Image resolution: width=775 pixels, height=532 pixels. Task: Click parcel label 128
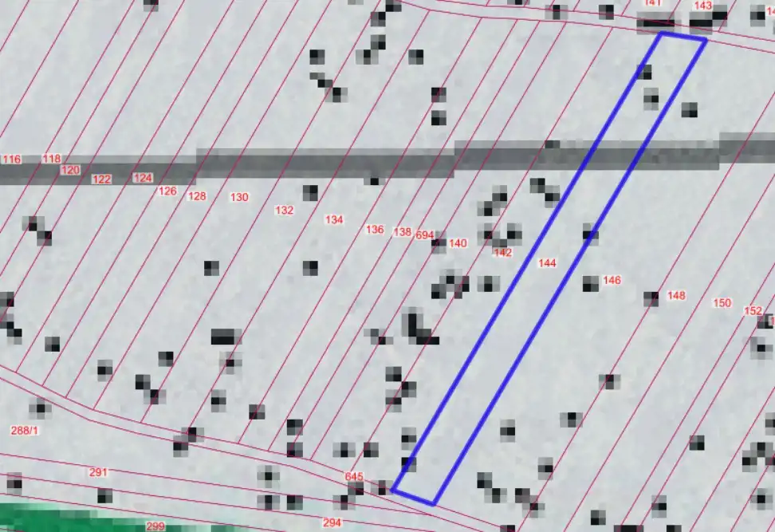(197, 195)
